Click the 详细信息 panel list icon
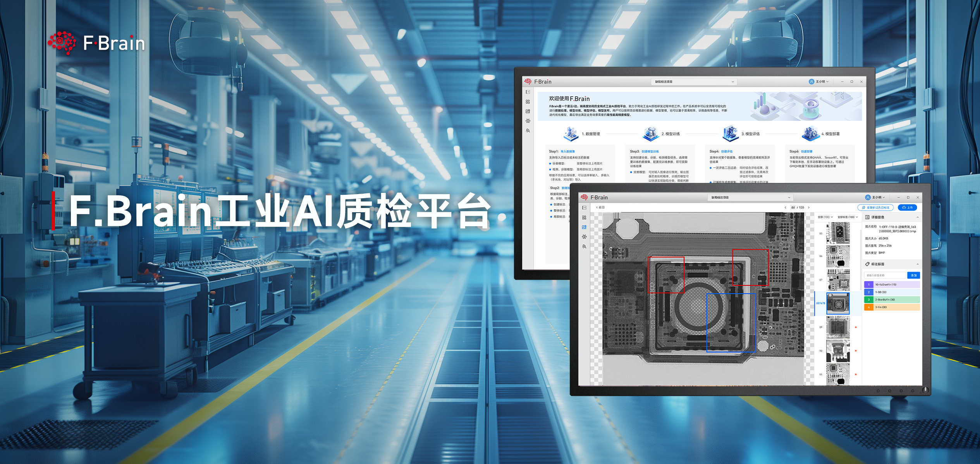980x464 pixels. point(867,217)
